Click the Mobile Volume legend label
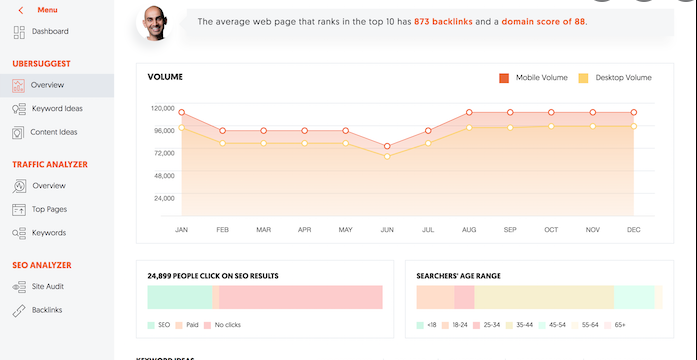 541,78
